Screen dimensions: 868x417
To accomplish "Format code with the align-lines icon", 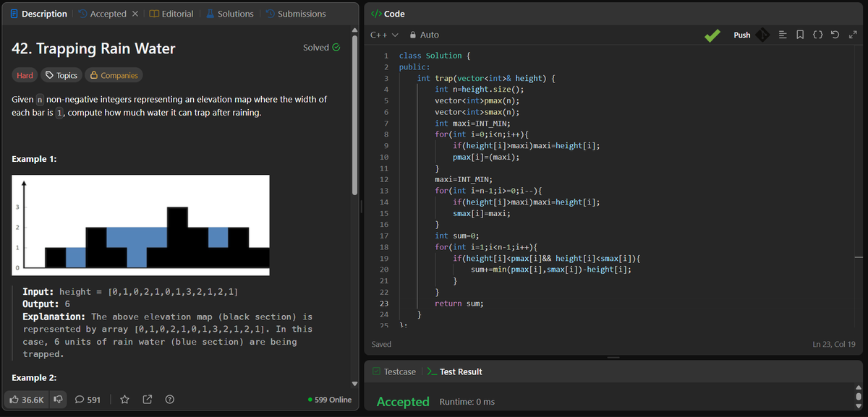I will point(783,35).
